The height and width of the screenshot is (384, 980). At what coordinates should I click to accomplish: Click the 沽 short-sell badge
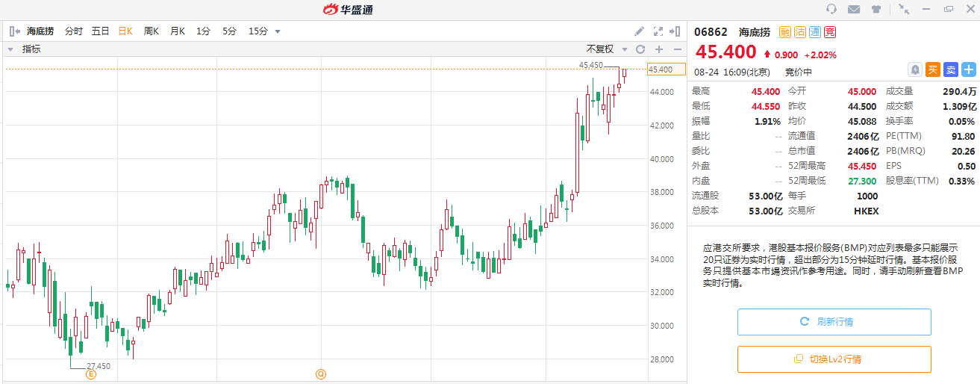pos(799,31)
